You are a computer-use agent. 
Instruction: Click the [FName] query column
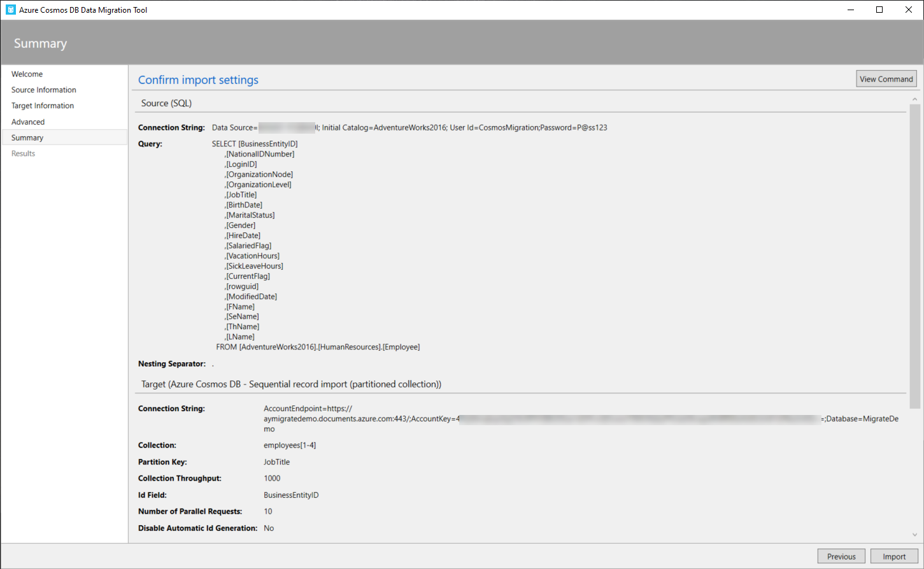(x=239, y=307)
